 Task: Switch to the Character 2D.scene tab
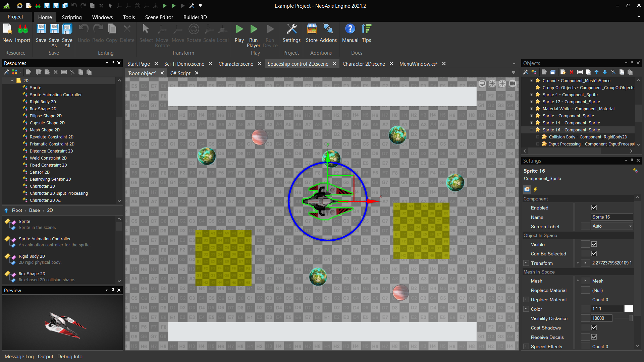coord(364,64)
